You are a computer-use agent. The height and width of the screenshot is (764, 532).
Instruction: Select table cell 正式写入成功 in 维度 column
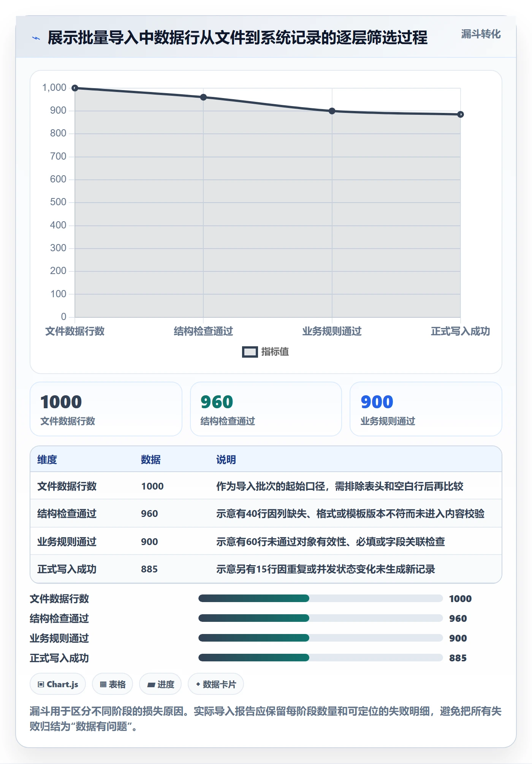point(67,569)
